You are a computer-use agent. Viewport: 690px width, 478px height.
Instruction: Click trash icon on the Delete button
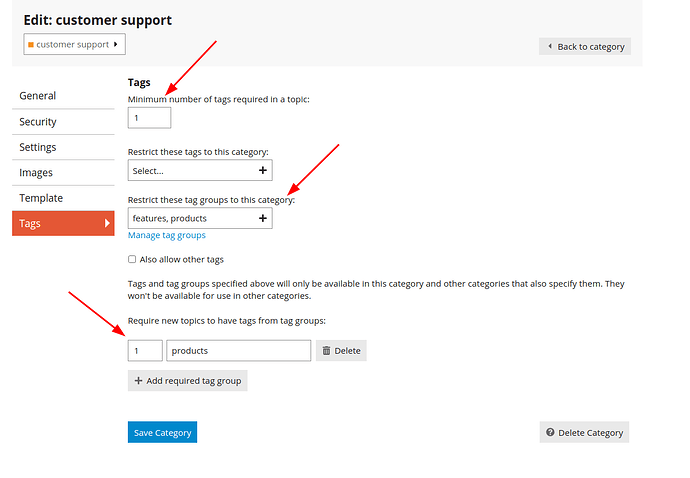tap(326, 351)
